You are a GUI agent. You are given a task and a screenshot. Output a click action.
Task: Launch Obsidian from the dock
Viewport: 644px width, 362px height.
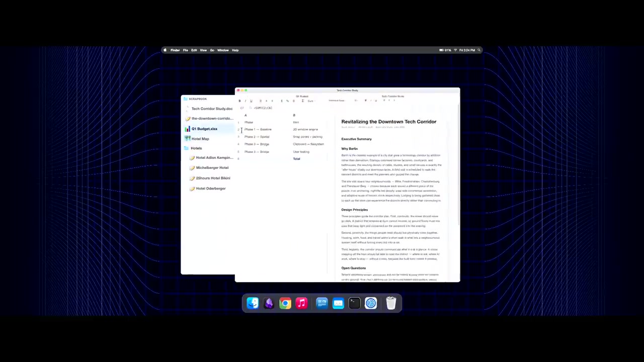pos(269,303)
